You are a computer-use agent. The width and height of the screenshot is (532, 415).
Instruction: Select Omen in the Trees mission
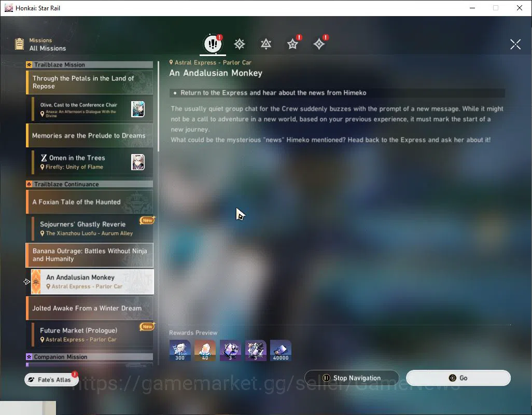(x=92, y=162)
